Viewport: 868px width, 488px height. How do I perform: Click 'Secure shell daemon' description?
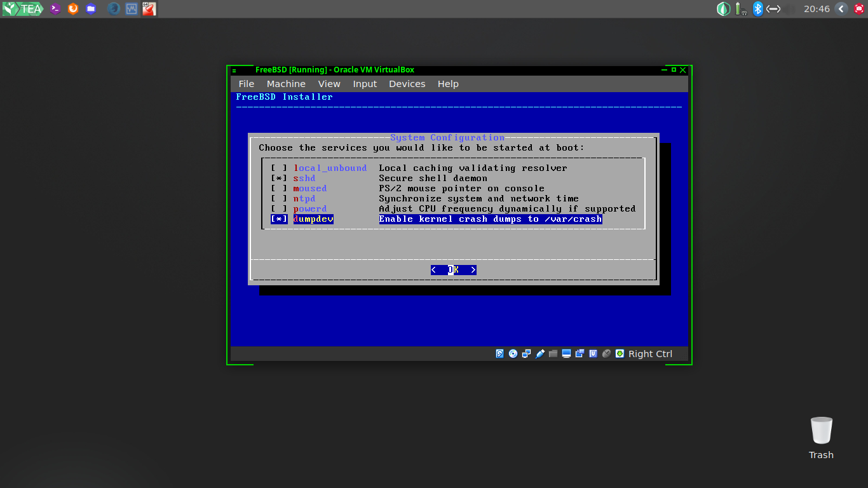coord(433,179)
